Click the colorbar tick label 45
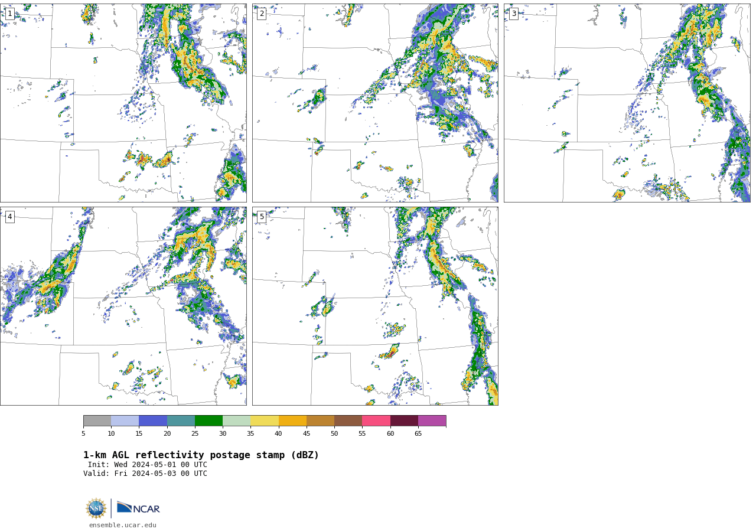 coord(307,433)
